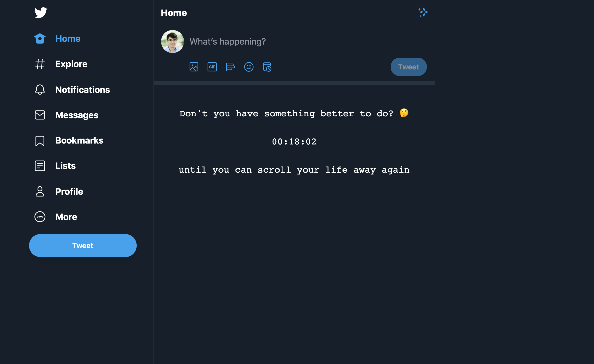Add a photo with the image icon

(194, 67)
